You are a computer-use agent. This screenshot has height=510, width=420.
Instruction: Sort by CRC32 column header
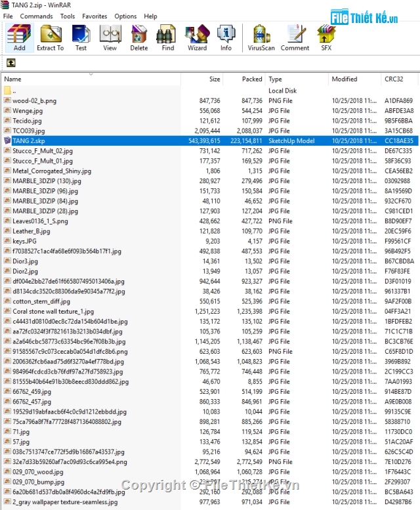399,79
